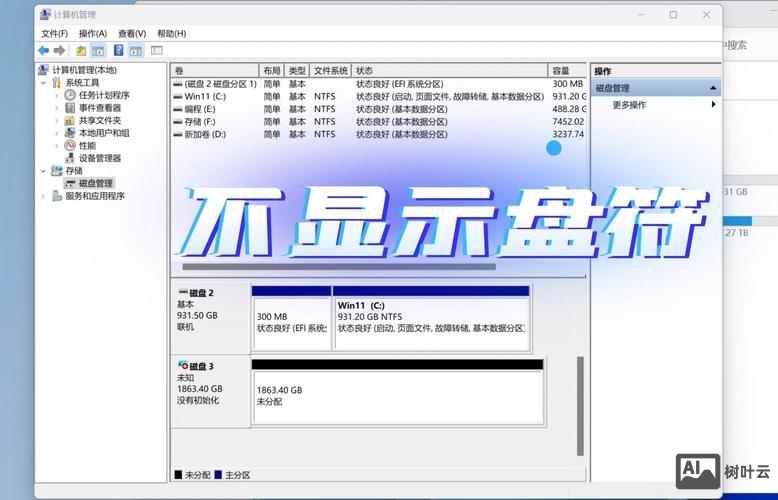Click the 磁盘 2 931.50 GB label area
Image resolution: width=778 pixels, height=500 pixels.
tap(210, 318)
